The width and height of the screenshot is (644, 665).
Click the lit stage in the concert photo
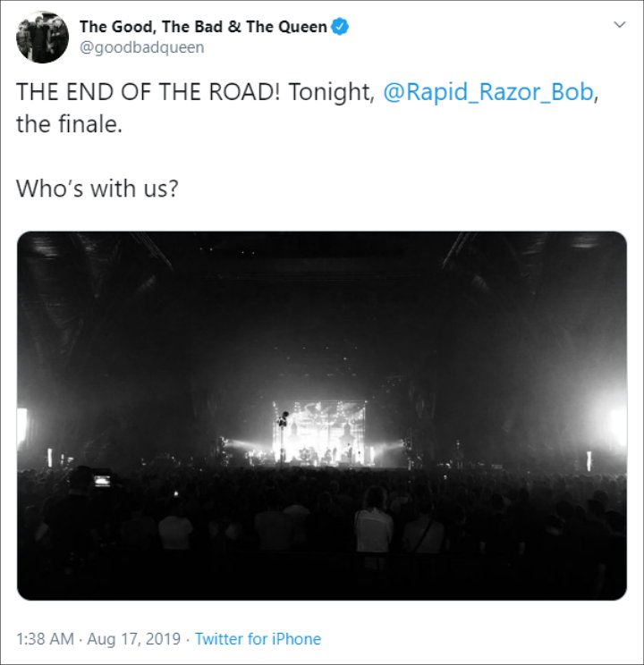319,433
